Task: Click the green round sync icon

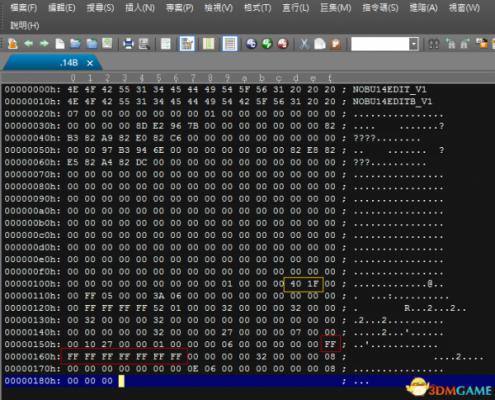Action: [x=267, y=44]
